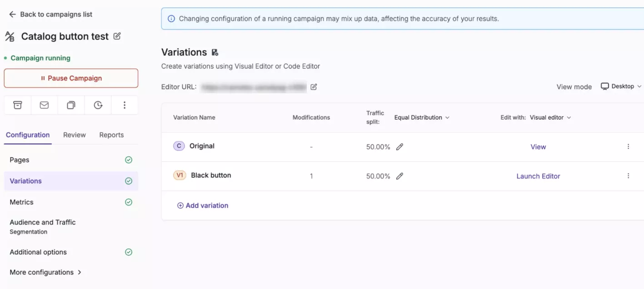Viewport: 644px width, 289px height.
Task: Edit the campaign name pencil icon
Action: click(117, 36)
